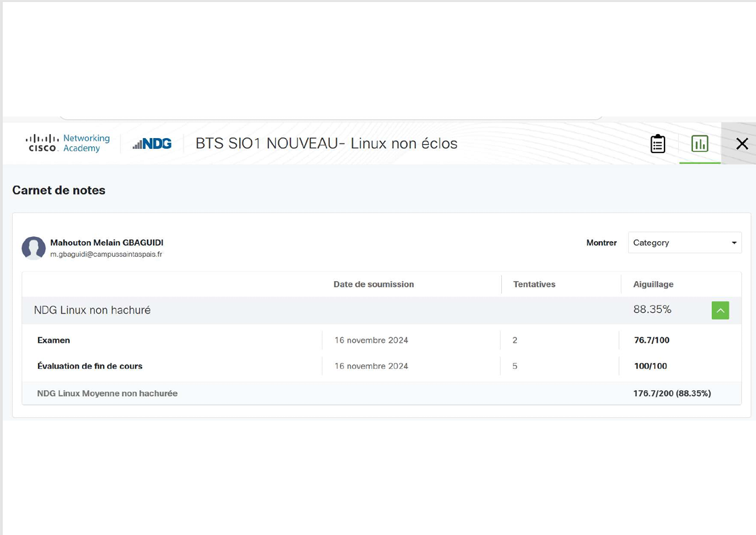Open Évaluation de fin de cours item
This screenshot has width=756, height=535.
tap(89, 366)
